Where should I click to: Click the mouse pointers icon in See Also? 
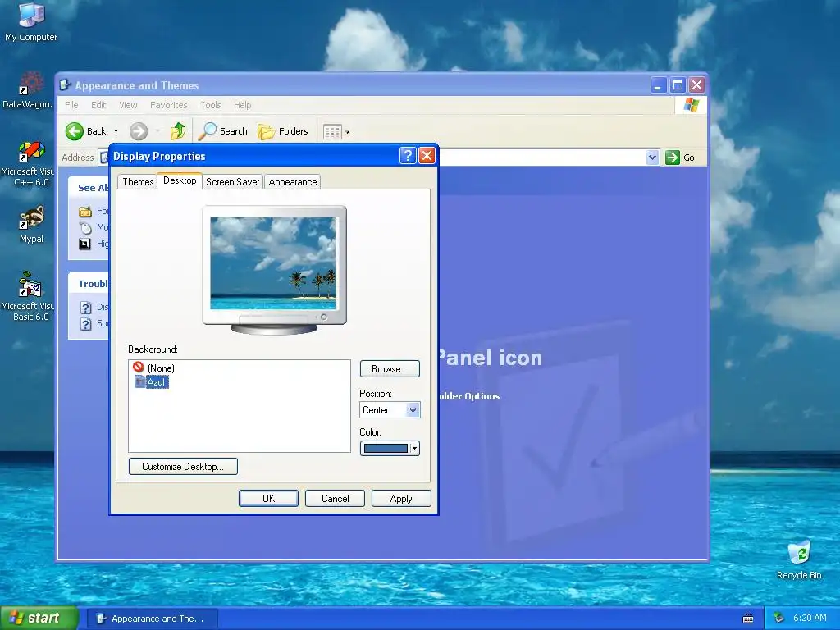pos(85,228)
